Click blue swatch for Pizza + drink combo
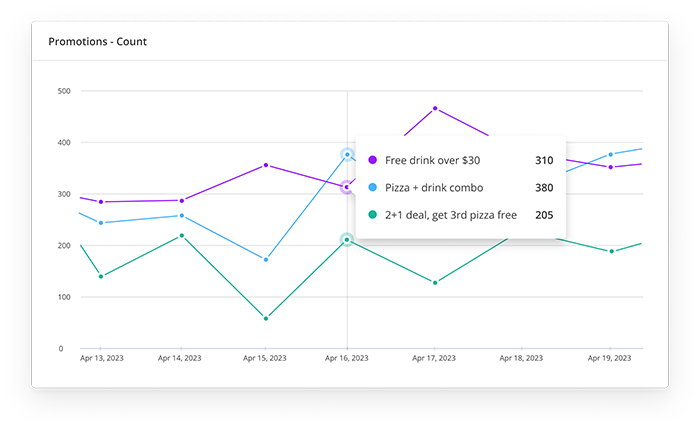Image resolution: width=700 pixels, height=430 pixels. click(x=373, y=187)
